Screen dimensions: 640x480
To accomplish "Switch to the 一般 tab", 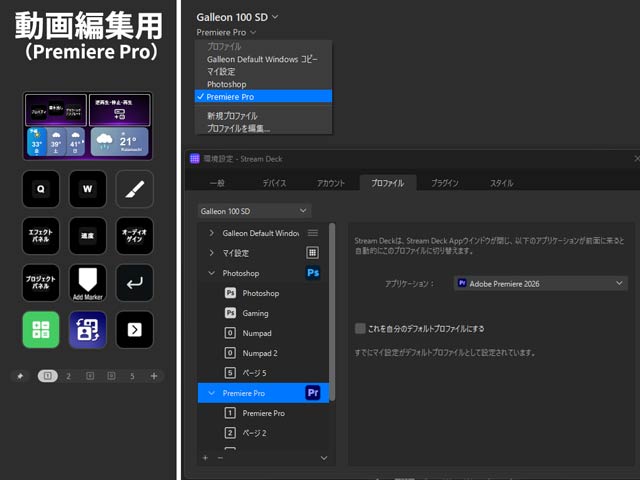I will tap(217, 183).
